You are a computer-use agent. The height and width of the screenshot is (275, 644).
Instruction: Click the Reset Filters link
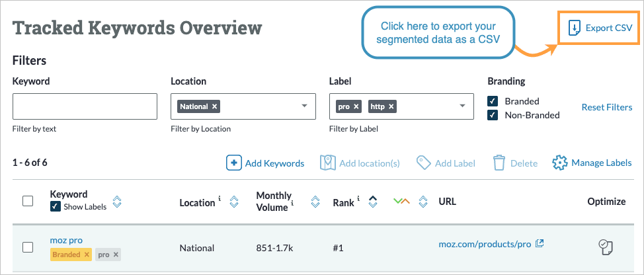click(x=606, y=107)
